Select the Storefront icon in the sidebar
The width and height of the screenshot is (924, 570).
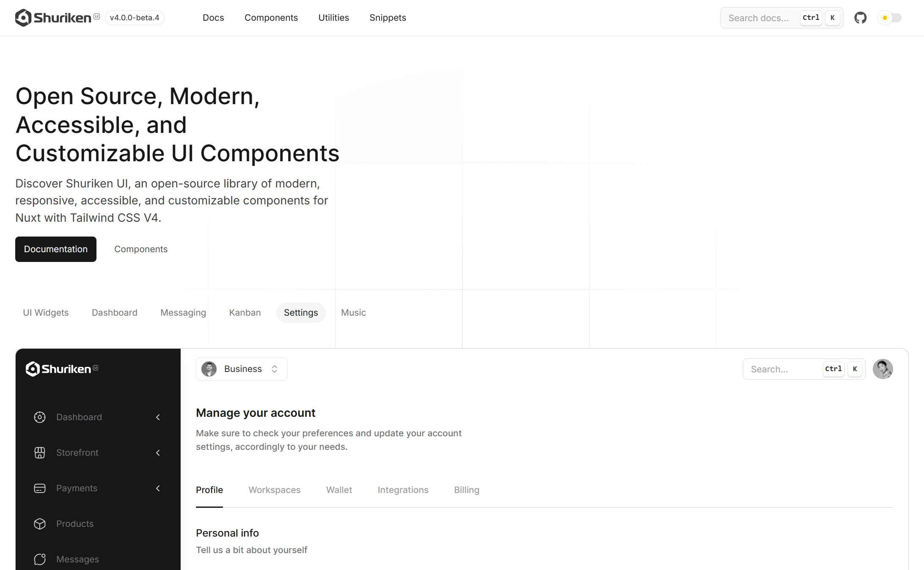(40, 453)
